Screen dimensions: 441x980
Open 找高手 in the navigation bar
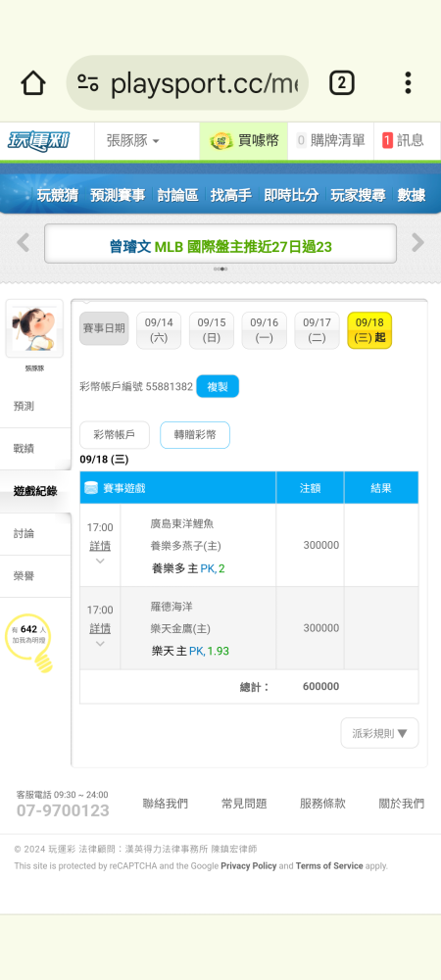pyautogui.click(x=231, y=195)
